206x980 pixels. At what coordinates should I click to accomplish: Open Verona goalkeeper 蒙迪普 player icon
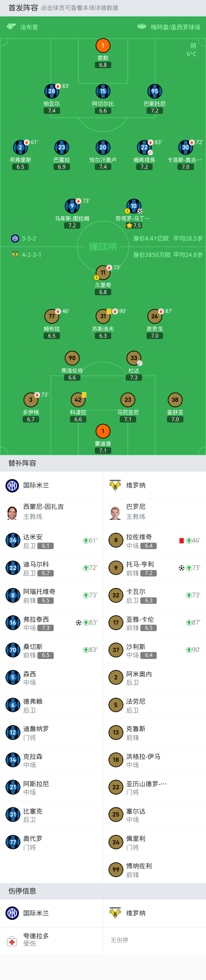(103, 431)
